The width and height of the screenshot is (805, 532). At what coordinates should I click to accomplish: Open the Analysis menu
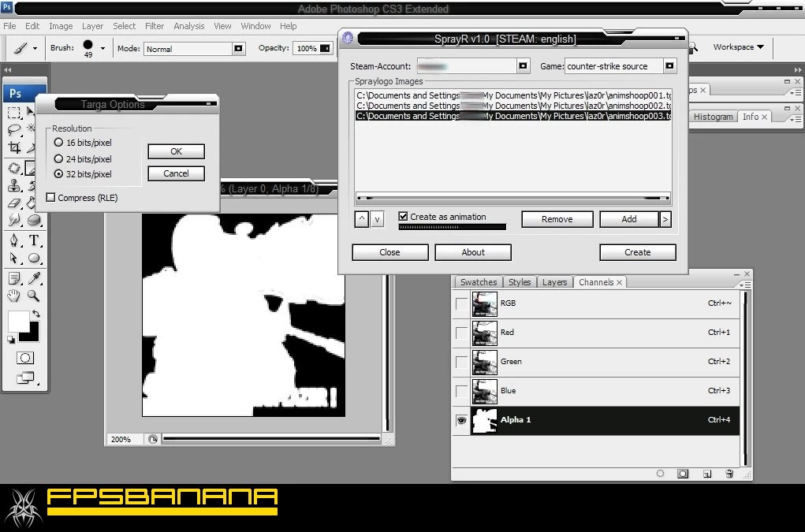pos(189,26)
